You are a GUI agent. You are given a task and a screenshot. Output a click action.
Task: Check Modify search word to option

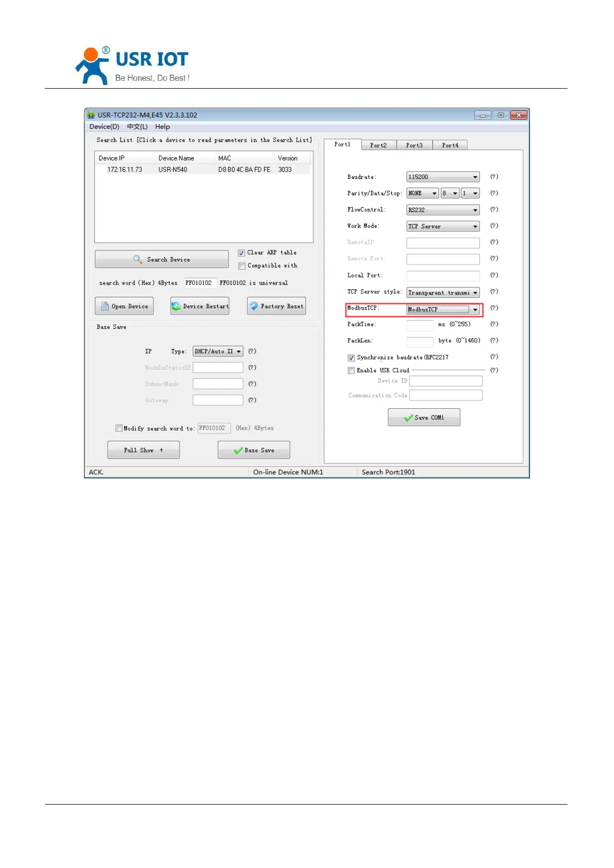[119, 428]
